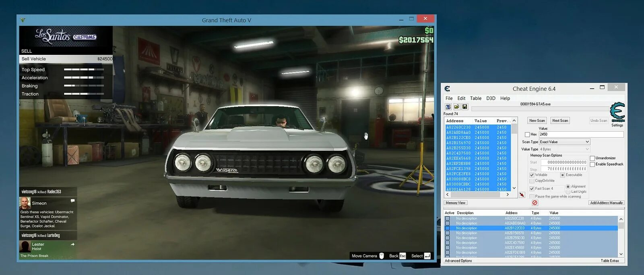Enable the Unrandomizer checkbox
Image resolution: width=644 pixels, height=275 pixels.
(592, 158)
